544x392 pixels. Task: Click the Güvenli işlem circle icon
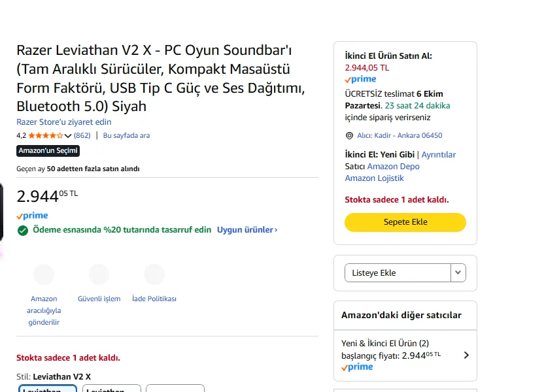point(99,274)
